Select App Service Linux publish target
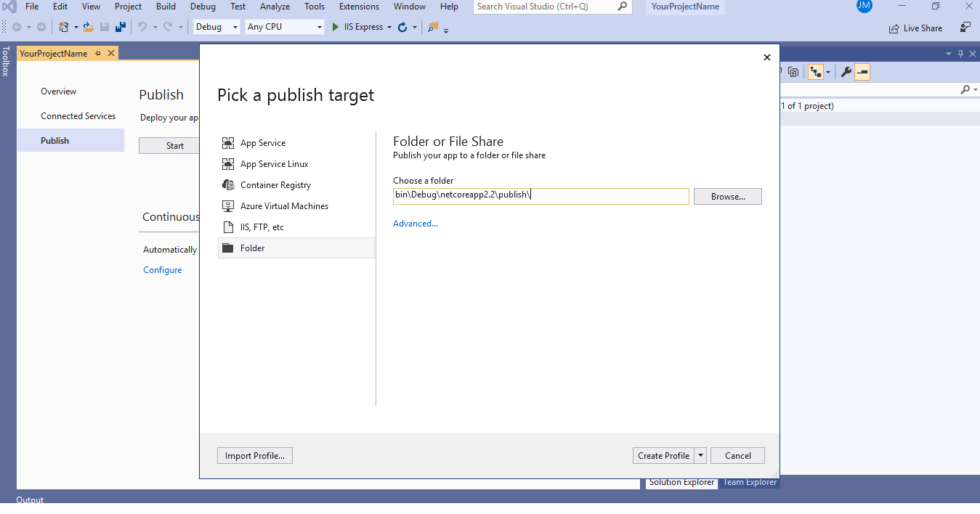Viewport: 980px width, 514px height. 273,163
